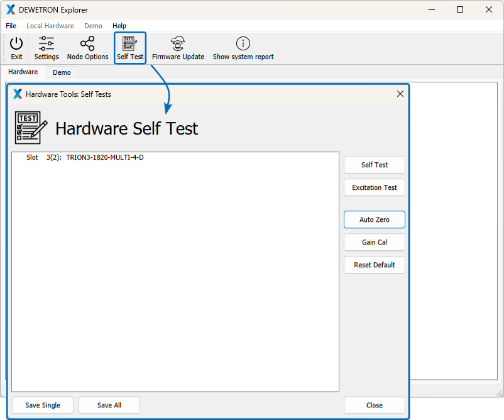Click Reset Default button
This screenshot has width=504, height=420.
375,265
